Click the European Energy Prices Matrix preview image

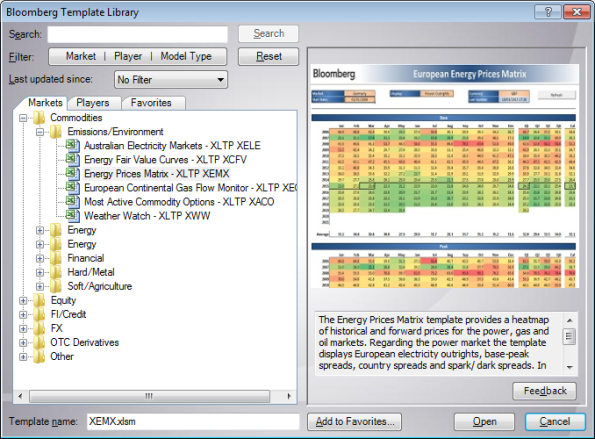[445, 176]
